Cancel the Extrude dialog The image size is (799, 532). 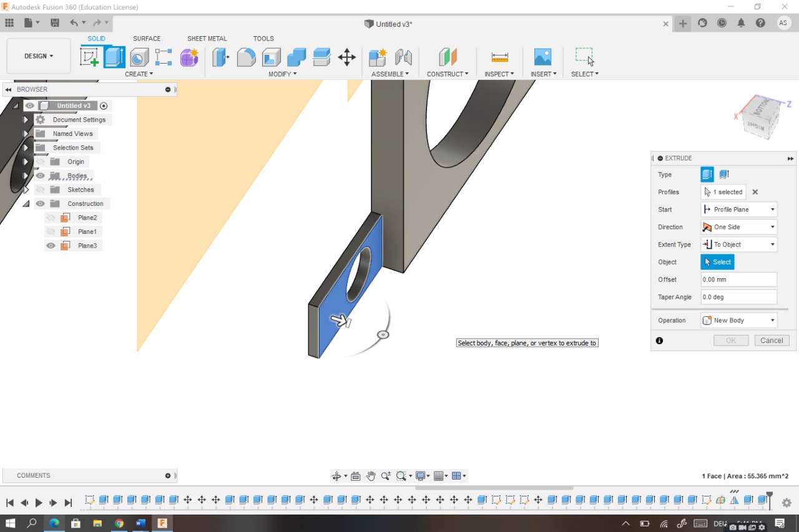[x=772, y=341]
